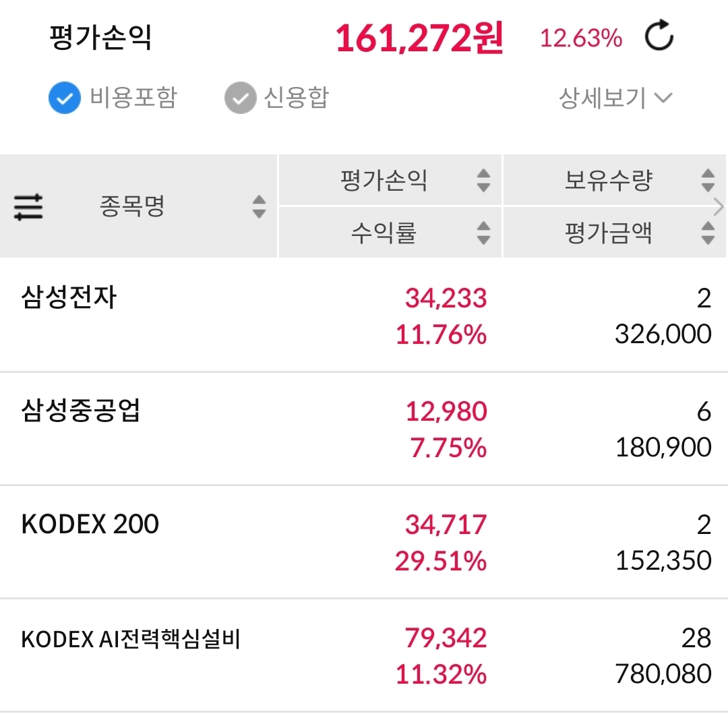This screenshot has width=728, height=714.
Task: Sort holdings by 종목명 arrows
Action: [259, 207]
